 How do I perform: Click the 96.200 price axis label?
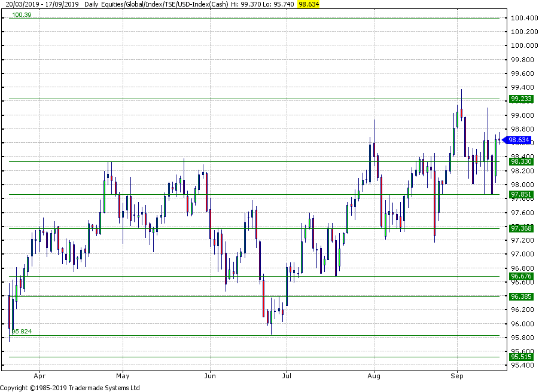(522, 310)
